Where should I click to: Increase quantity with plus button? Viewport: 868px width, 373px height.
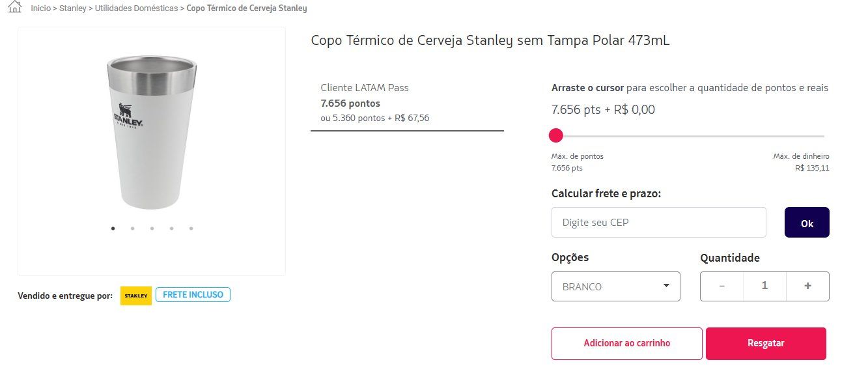[807, 286]
